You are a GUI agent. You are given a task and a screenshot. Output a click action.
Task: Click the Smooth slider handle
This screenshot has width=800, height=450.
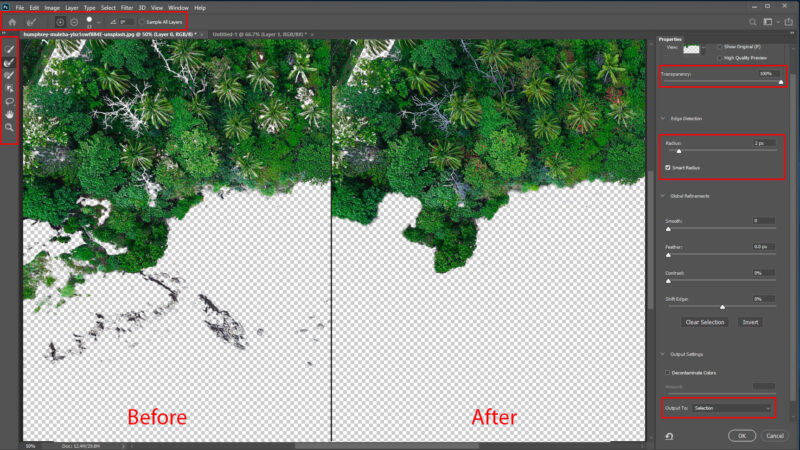[668, 229]
